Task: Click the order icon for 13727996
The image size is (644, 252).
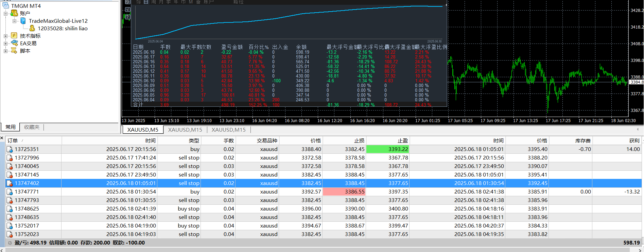Action: pyautogui.click(x=10, y=157)
